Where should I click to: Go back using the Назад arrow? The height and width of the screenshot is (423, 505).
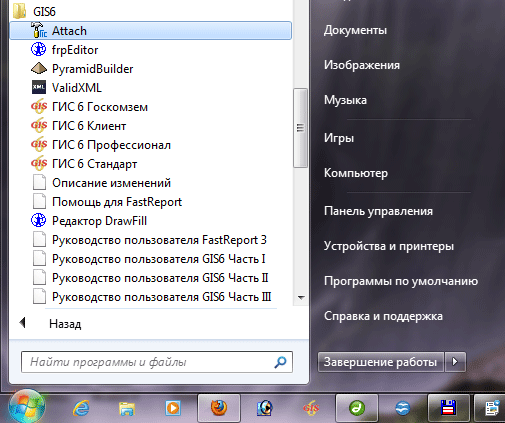[x=50, y=324]
